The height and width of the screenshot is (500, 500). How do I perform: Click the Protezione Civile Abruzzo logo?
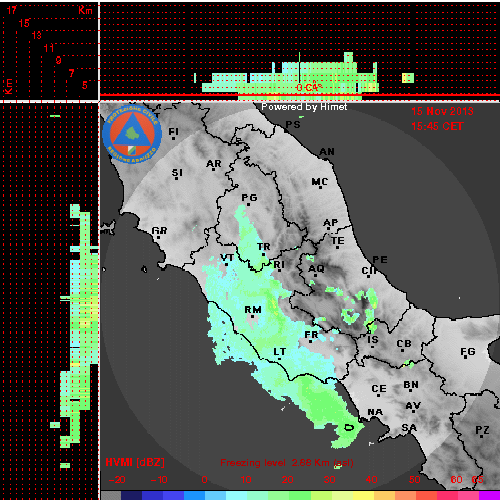coord(132,134)
